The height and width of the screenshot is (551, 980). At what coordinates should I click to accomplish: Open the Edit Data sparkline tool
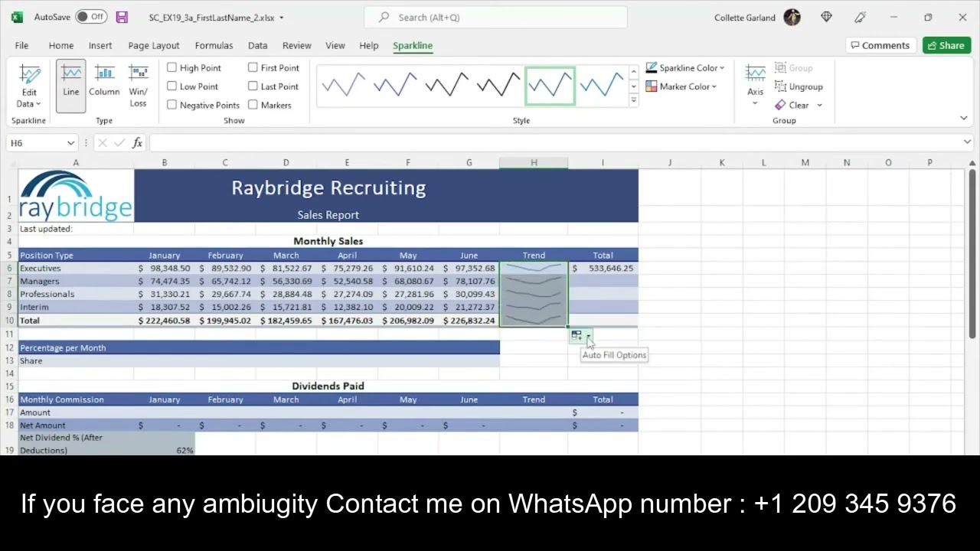point(29,86)
